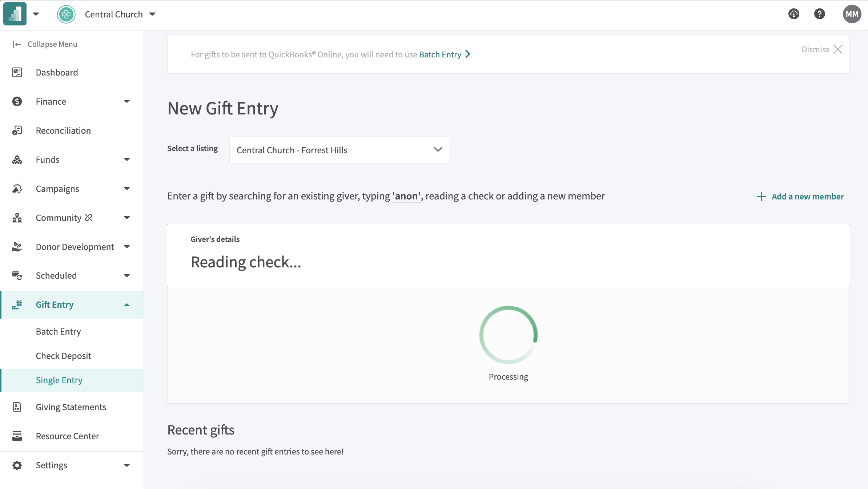Viewport: 868px width, 489px height.
Task: Click the cloud download icon in header
Action: [794, 14]
